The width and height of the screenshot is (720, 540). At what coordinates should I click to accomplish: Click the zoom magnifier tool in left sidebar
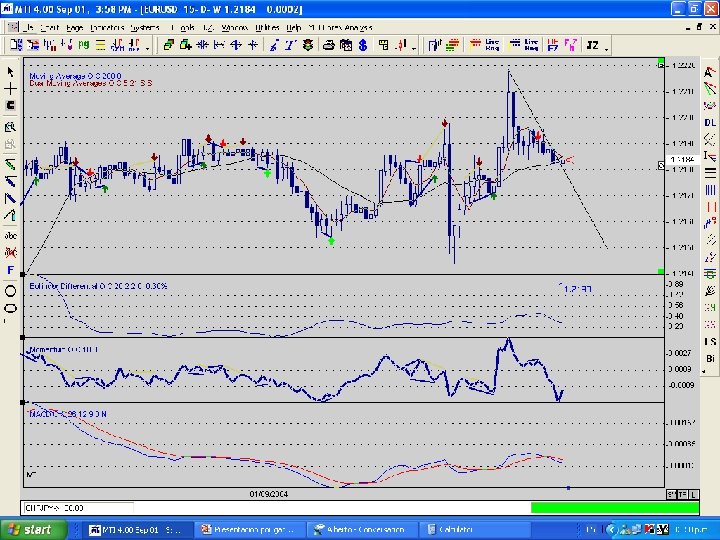pyautogui.click(x=10, y=127)
